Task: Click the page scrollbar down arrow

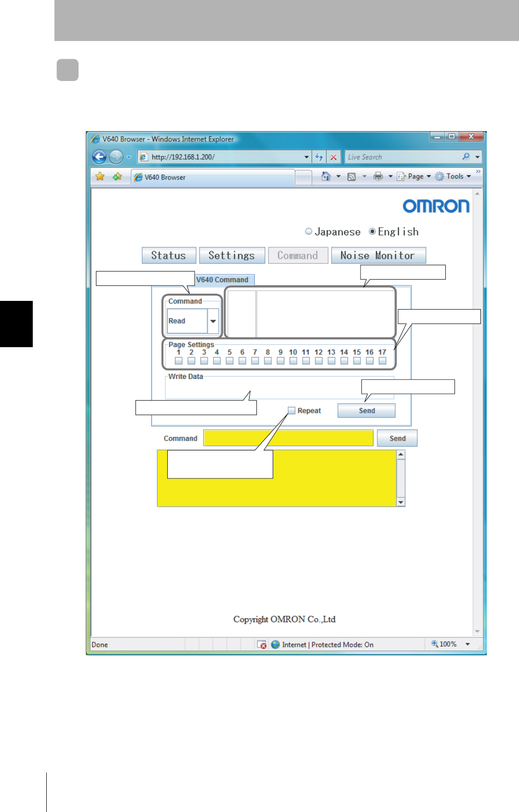Action: click(x=478, y=631)
